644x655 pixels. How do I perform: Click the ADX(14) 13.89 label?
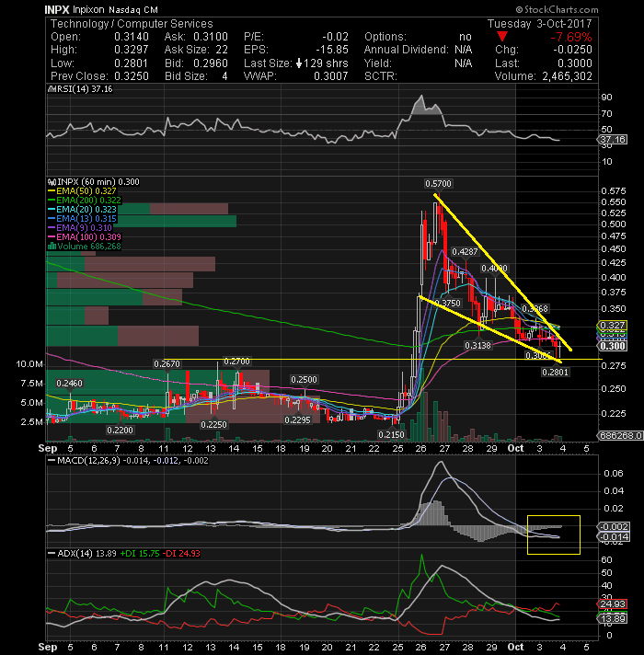(86, 554)
